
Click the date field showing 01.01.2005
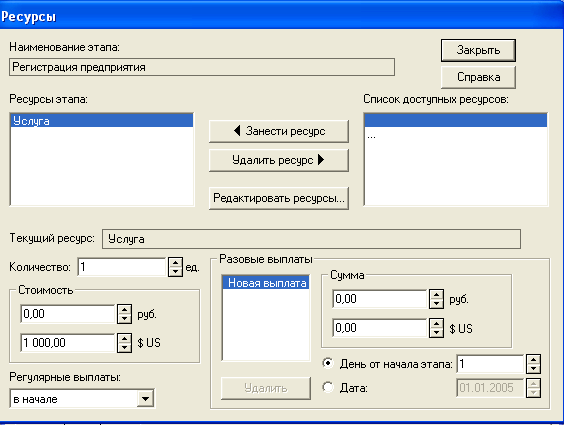coord(490,388)
